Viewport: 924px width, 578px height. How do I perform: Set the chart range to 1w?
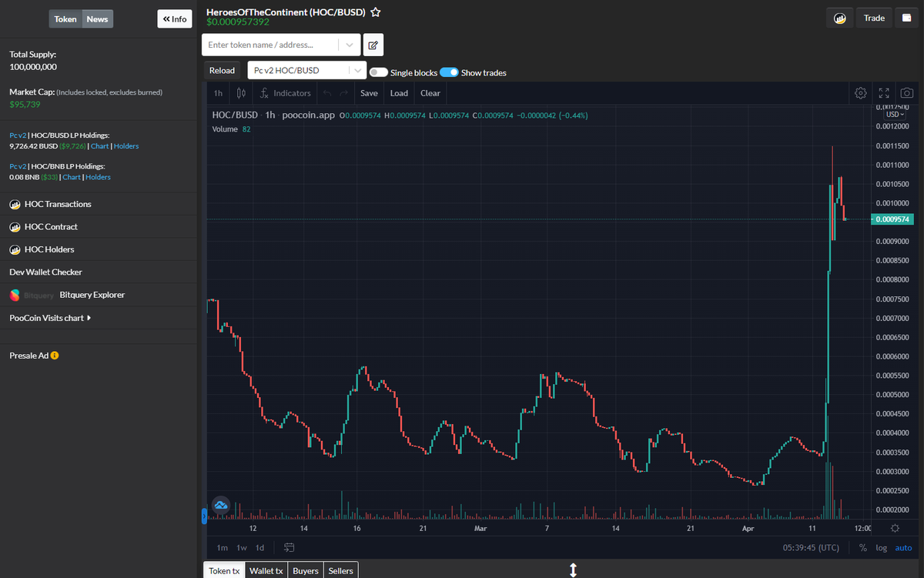[x=242, y=548]
